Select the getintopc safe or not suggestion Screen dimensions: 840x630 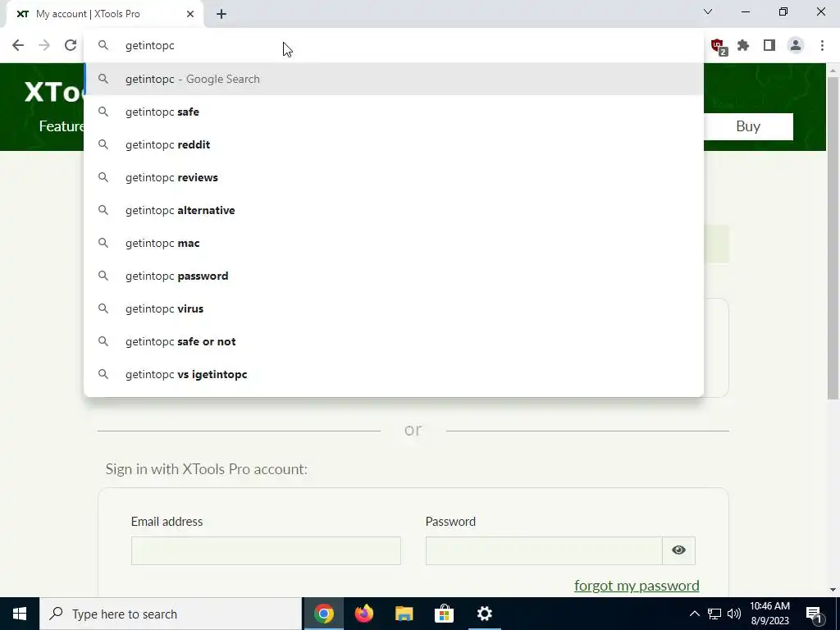coord(394,341)
